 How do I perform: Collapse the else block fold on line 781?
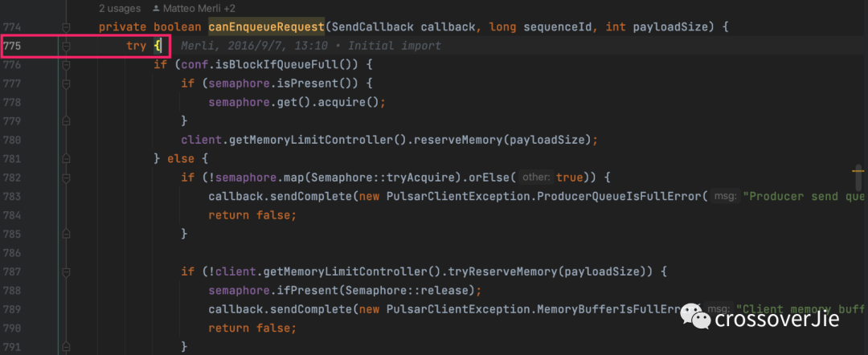pos(67,159)
